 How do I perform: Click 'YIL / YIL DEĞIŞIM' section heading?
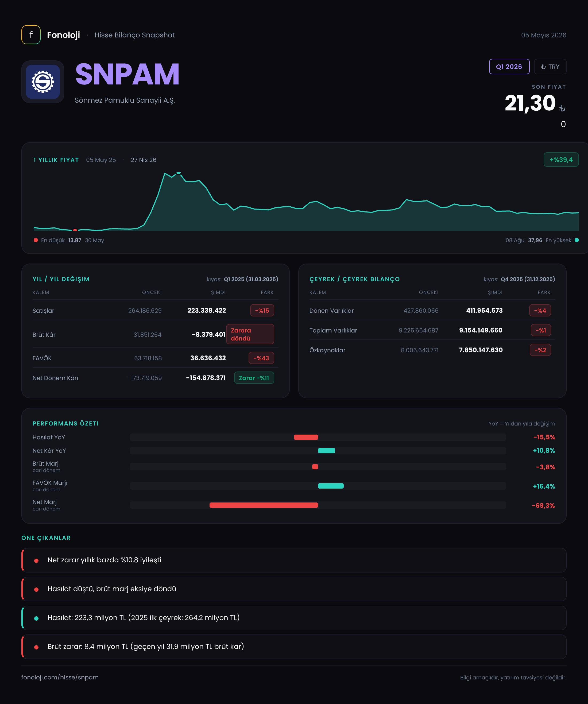[x=61, y=279]
